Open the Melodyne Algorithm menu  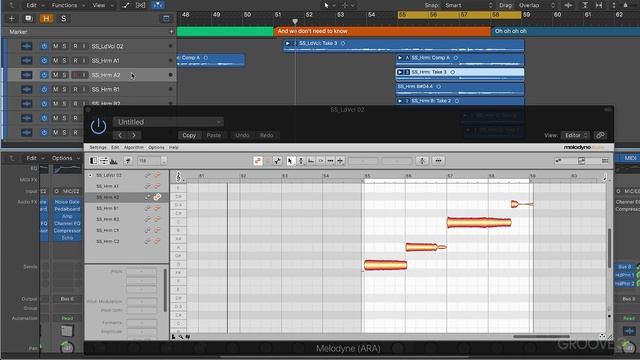tap(134, 147)
